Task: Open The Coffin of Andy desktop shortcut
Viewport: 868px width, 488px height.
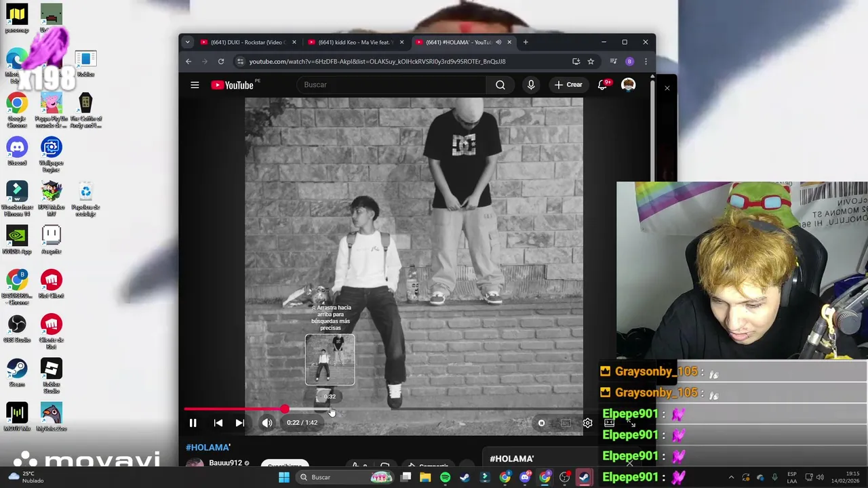Action: coord(85,110)
